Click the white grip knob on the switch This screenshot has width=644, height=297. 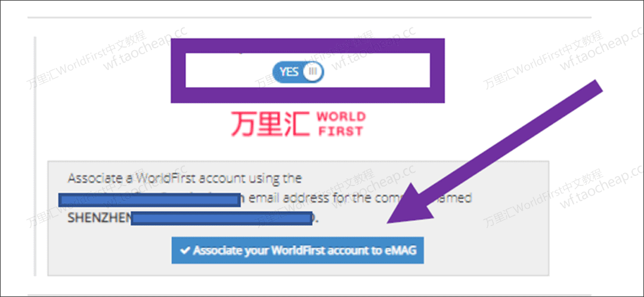coord(313,72)
